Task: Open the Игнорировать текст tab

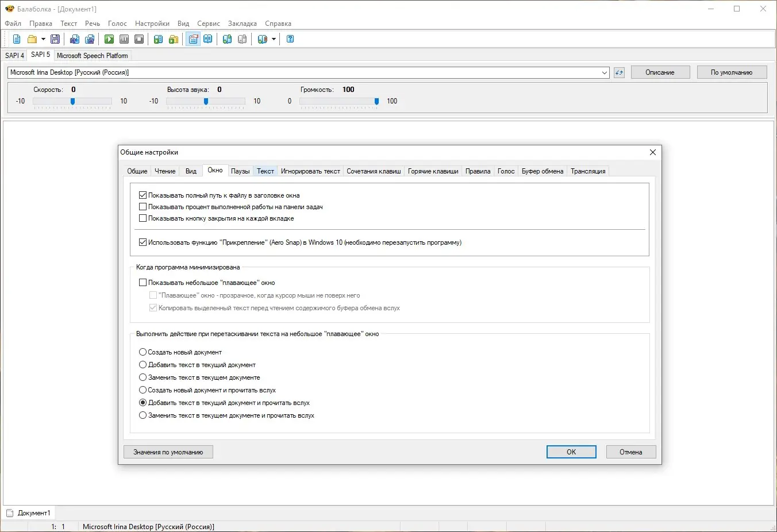Action: tap(310, 171)
